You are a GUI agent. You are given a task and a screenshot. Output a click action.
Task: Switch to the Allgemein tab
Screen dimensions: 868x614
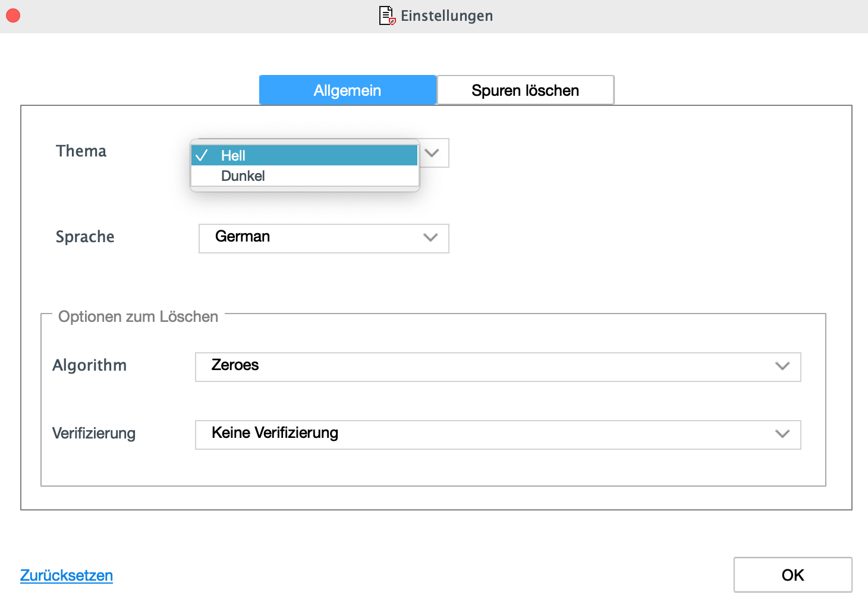point(348,90)
